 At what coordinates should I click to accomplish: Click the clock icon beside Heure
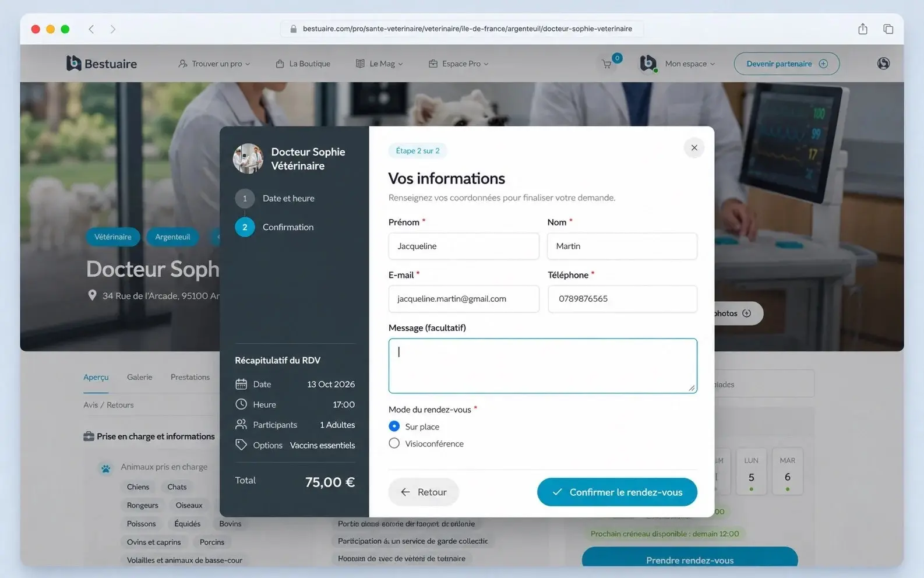point(241,404)
